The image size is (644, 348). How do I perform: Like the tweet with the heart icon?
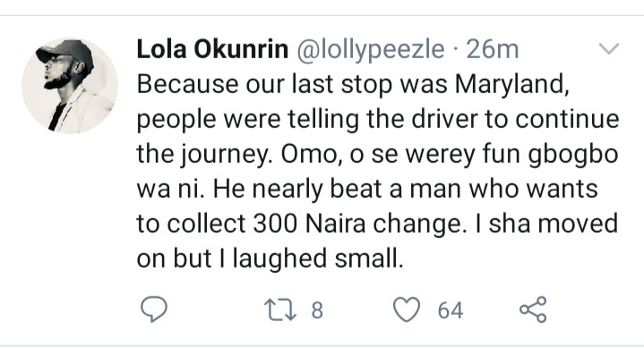pos(407,310)
